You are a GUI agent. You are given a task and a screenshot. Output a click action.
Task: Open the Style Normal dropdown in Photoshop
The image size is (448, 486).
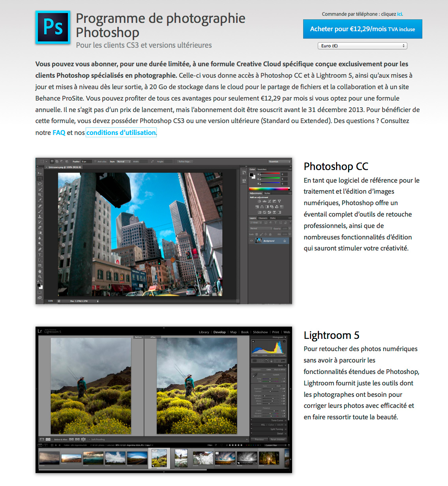[124, 161]
